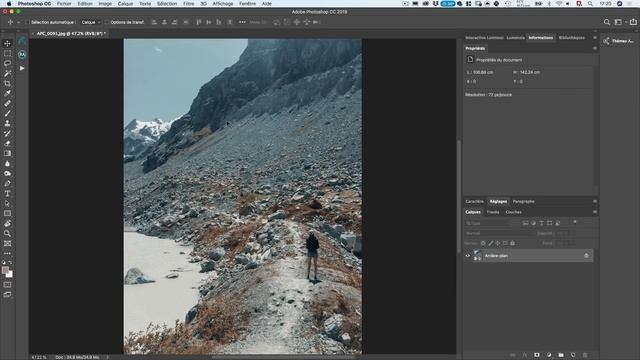Image resolution: width=640 pixels, height=360 pixels.
Task: Click the Share image icon
Action: coord(633,22)
